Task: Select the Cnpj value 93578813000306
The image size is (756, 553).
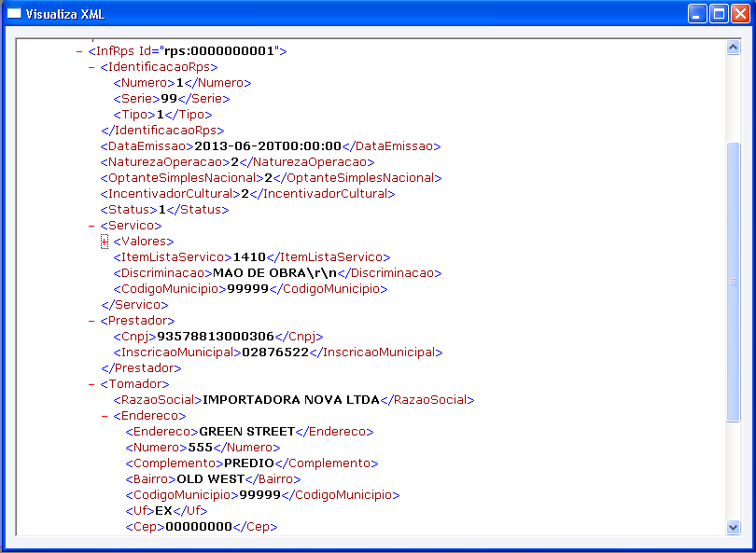Action: point(216,337)
